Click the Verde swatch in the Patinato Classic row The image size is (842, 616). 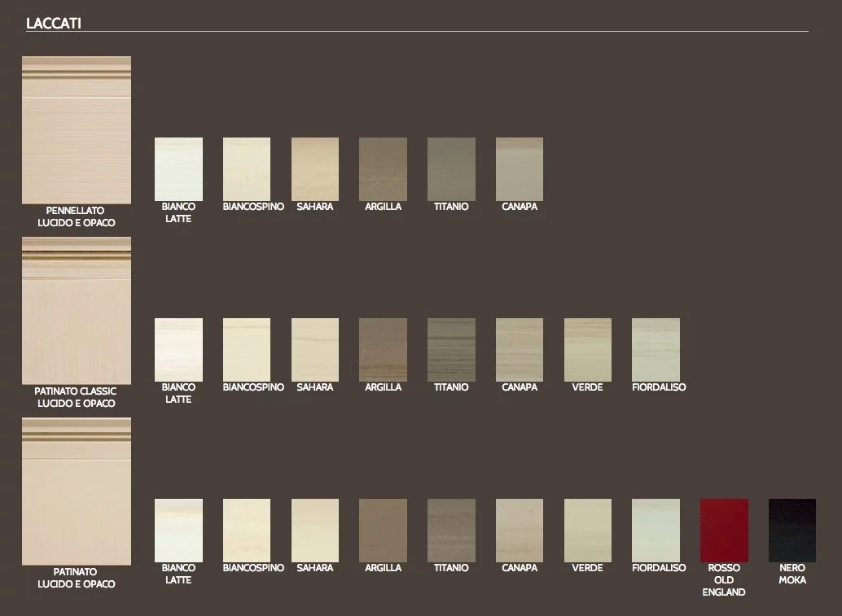[x=587, y=350]
